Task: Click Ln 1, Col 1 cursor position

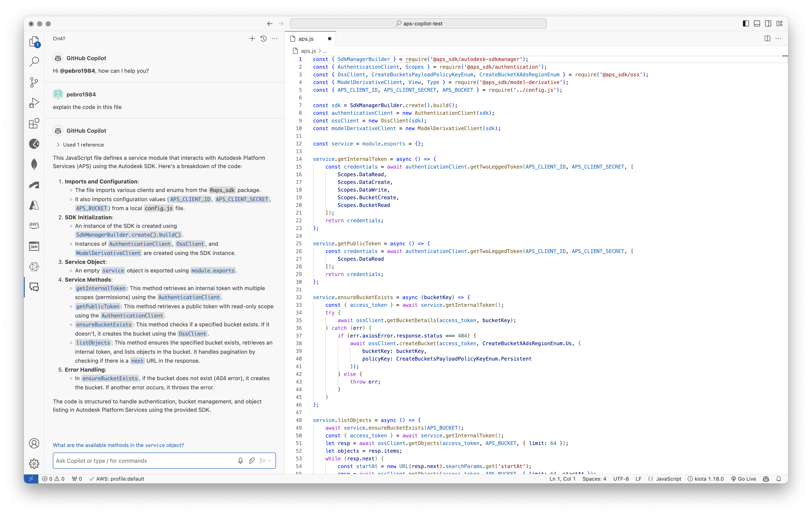Action: point(563,479)
